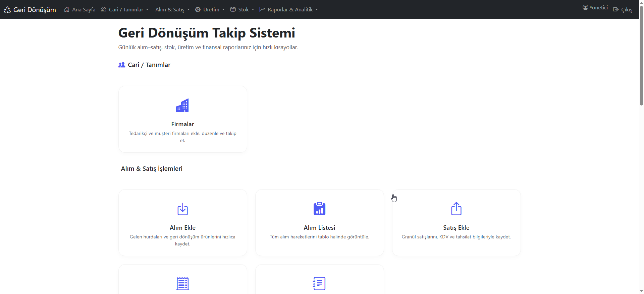Click the Yönetici user label
Screen dimensions: 644x294
click(598, 7)
